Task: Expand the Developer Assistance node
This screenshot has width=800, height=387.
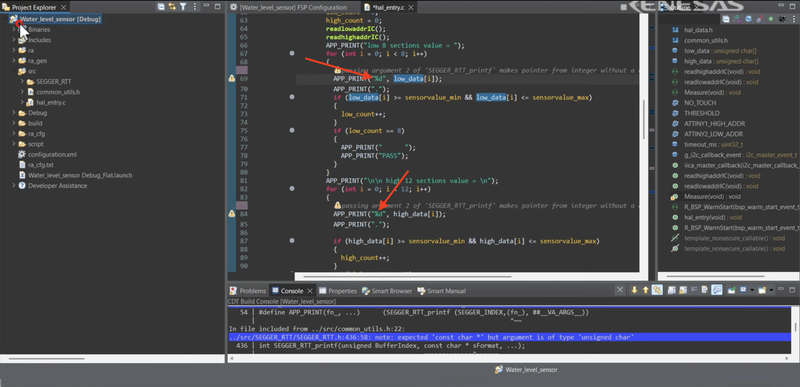Action: click(x=14, y=186)
